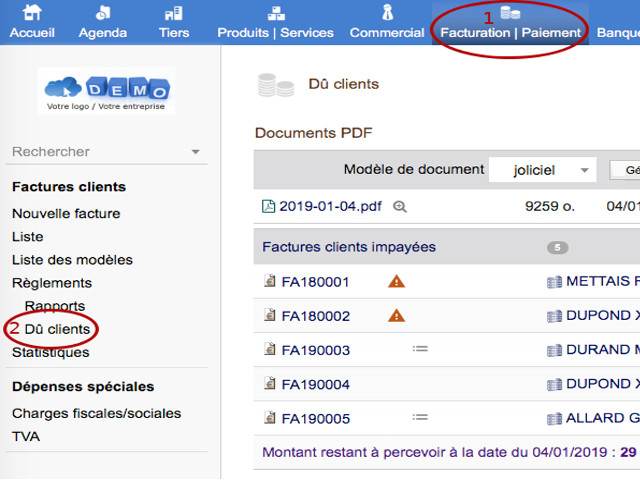The image size is (640, 480).
Task: Open the invoices Liste link
Action: 27,237
